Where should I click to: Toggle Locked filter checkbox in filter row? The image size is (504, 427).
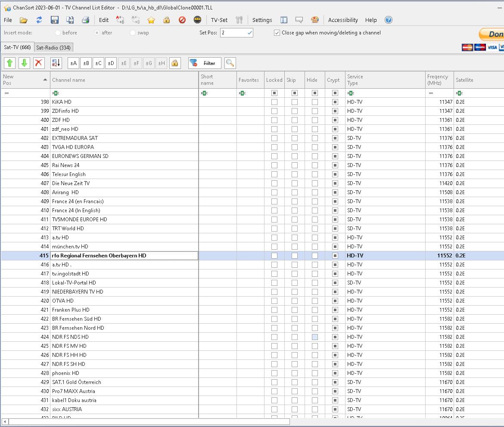[x=274, y=93]
